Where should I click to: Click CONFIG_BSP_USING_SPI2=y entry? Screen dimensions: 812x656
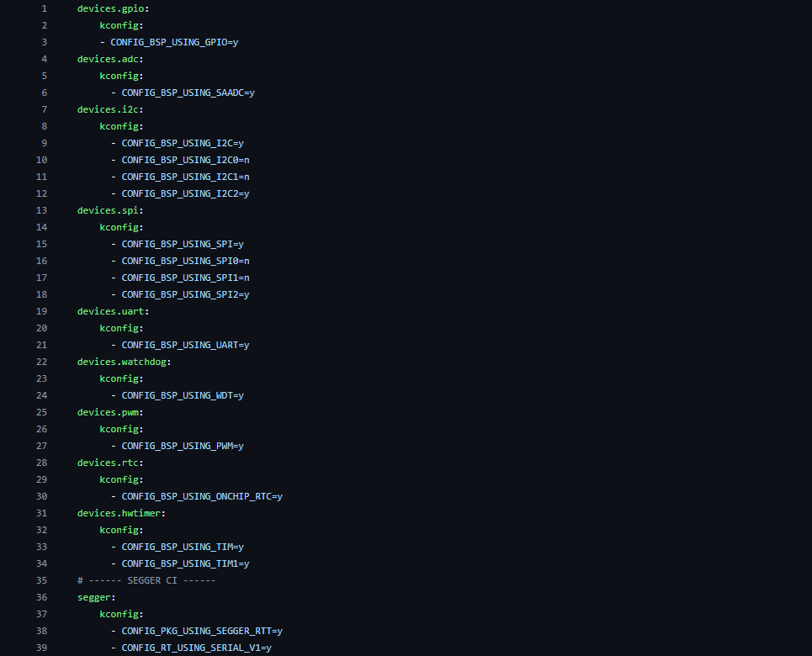tap(185, 294)
